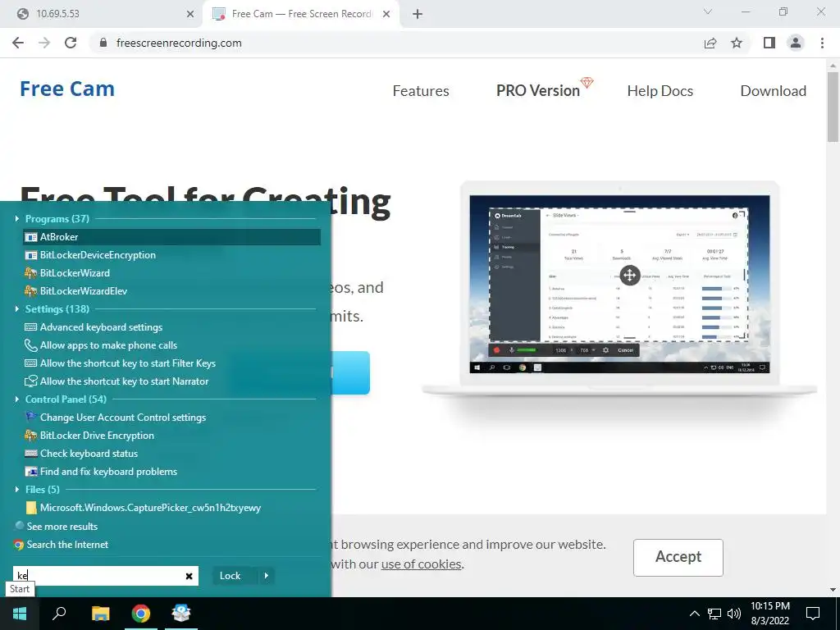Click the BitLockerWizardElev keys icon
Viewport: 840px width, 630px height.
pos(31,291)
